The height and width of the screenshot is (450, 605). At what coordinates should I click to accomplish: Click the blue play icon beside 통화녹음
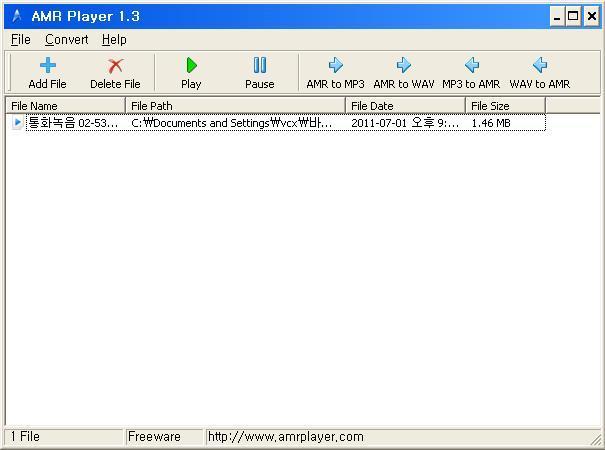(17, 122)
